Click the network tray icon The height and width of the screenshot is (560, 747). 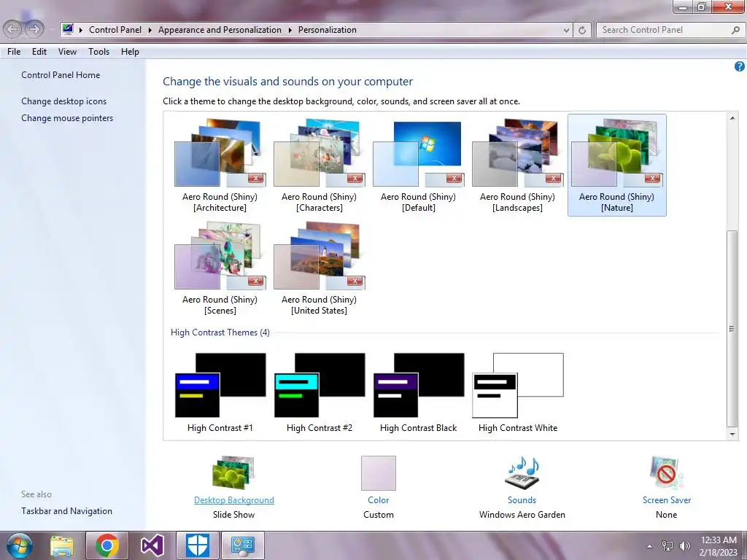click(x=667, y=546)
